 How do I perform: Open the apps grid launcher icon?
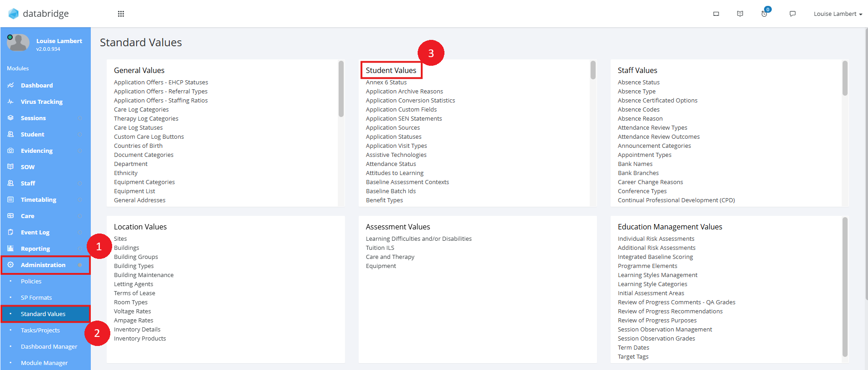[x=121, y=14]
